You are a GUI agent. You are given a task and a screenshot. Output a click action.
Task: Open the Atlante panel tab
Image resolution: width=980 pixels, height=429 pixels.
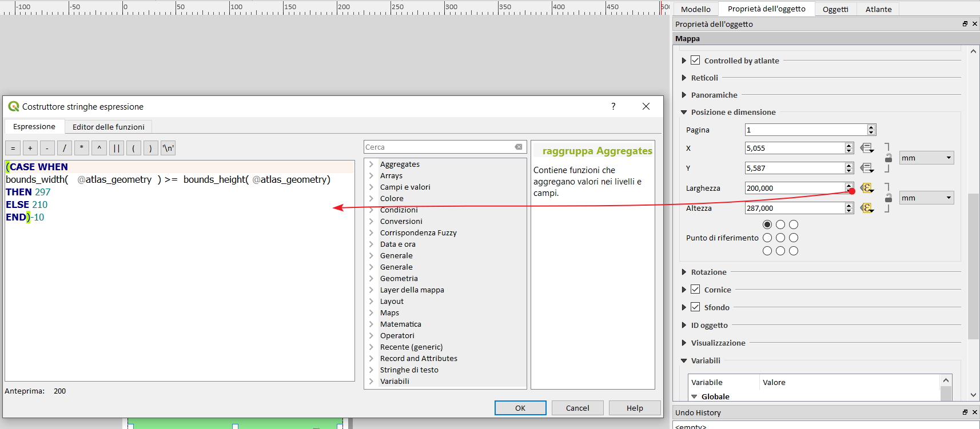(878, 9)
